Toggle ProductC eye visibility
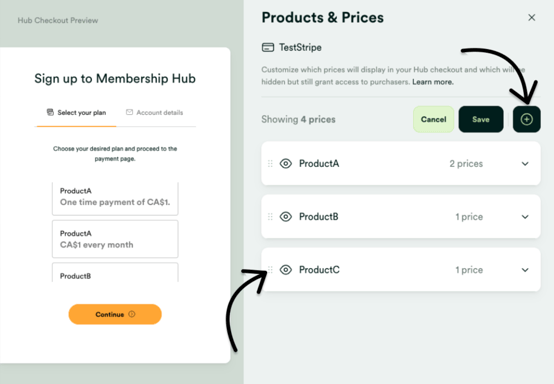 pyautogui.click(x=286, y=270)
